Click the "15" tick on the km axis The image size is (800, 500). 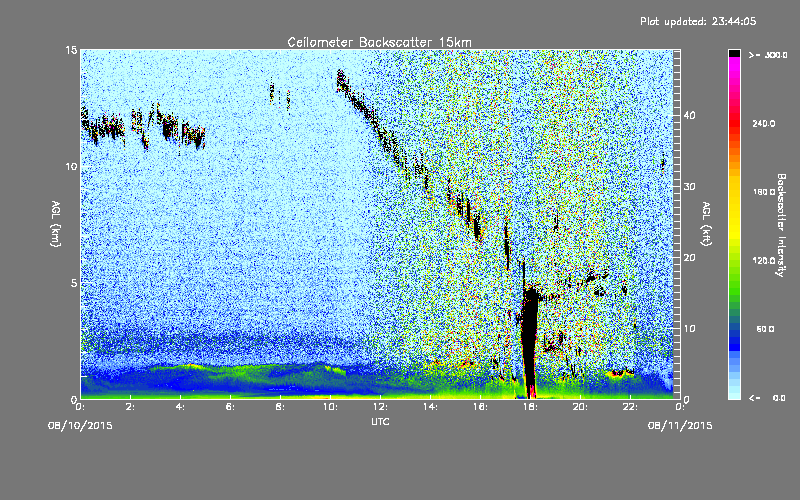[71, 50]
